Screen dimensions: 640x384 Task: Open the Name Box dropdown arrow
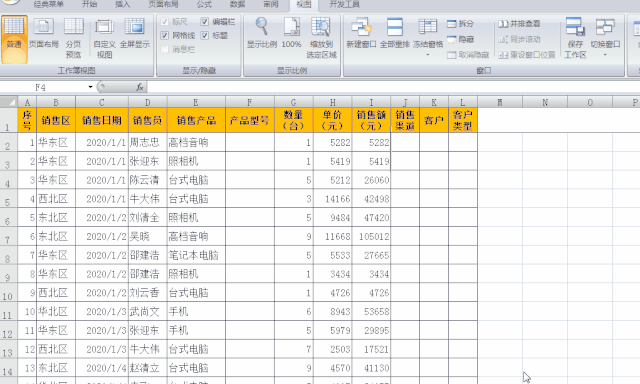click(x=90, y=87)
